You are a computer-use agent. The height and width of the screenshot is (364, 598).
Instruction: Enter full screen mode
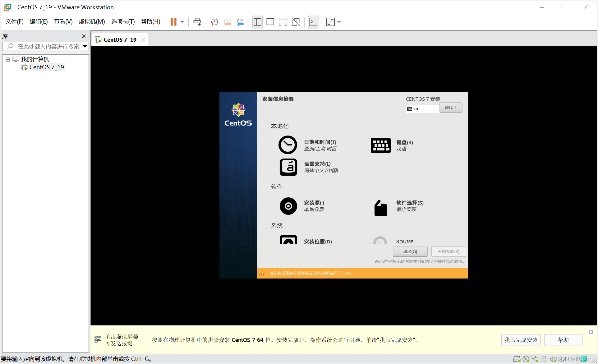click(x=283, y=22)
